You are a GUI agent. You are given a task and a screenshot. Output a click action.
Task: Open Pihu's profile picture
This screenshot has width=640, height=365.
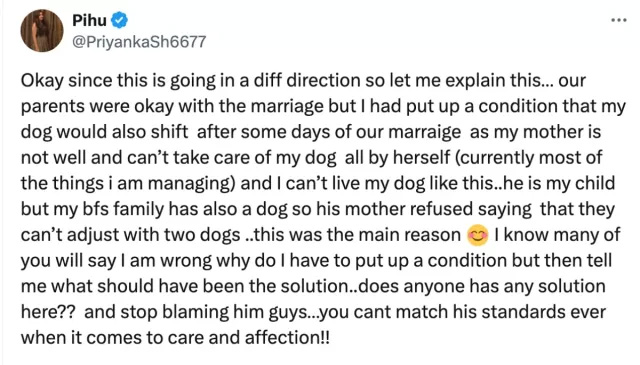pyautogui.click(x=42, y=31)
